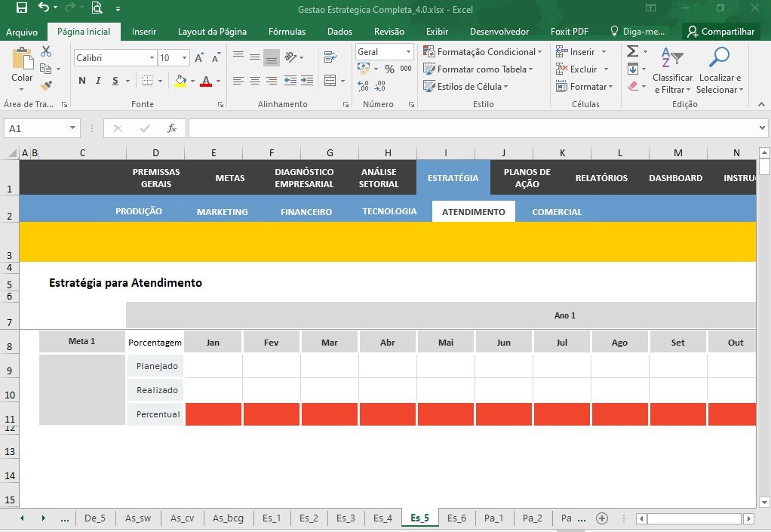This screenshot has height=532, width=771.
Task: Click the COMERCIAL sub-navigation link
Action: tap(557, 212)
